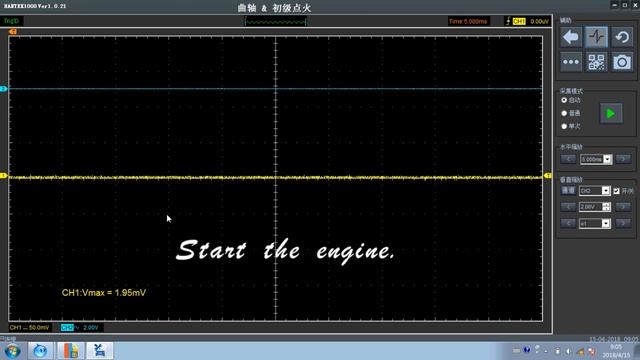Click the Time 5.000ms readout
Viewport: 640px width, 360px height.
click(x=468, y=21)
